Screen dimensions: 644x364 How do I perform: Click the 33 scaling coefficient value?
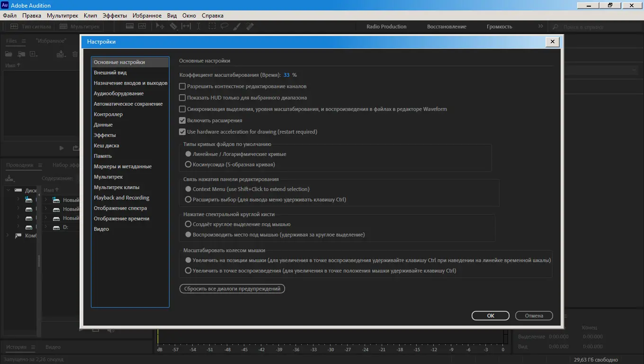286,75
